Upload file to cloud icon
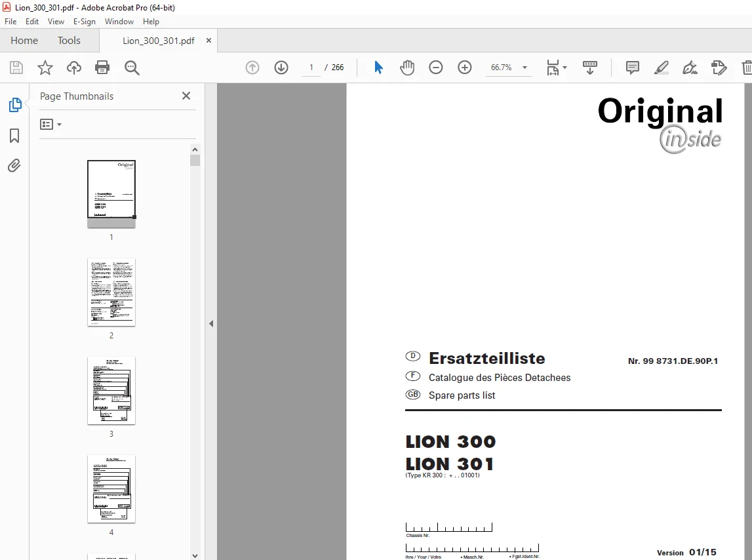The image size is (752, 560). [74, 68]
